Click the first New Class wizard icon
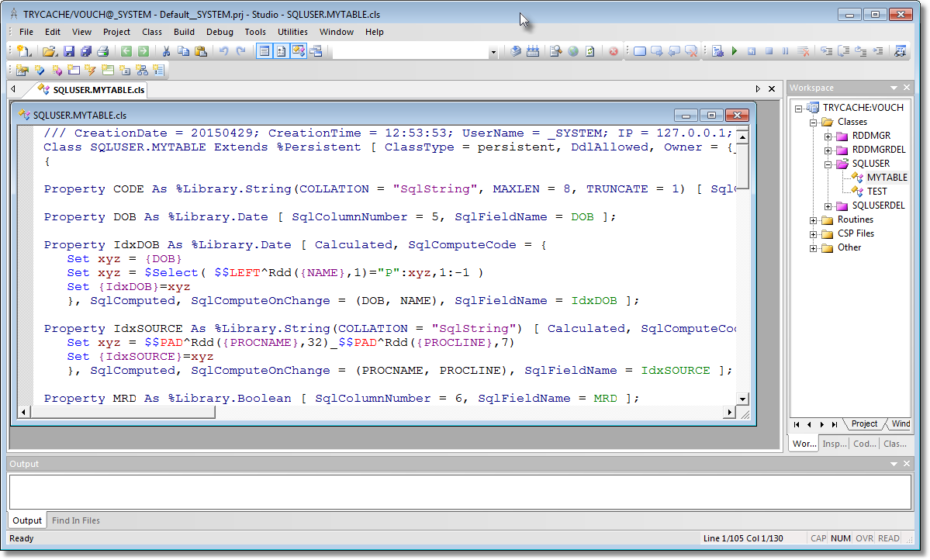Viewport: 930px width, 560px height. tap(22, 71)
